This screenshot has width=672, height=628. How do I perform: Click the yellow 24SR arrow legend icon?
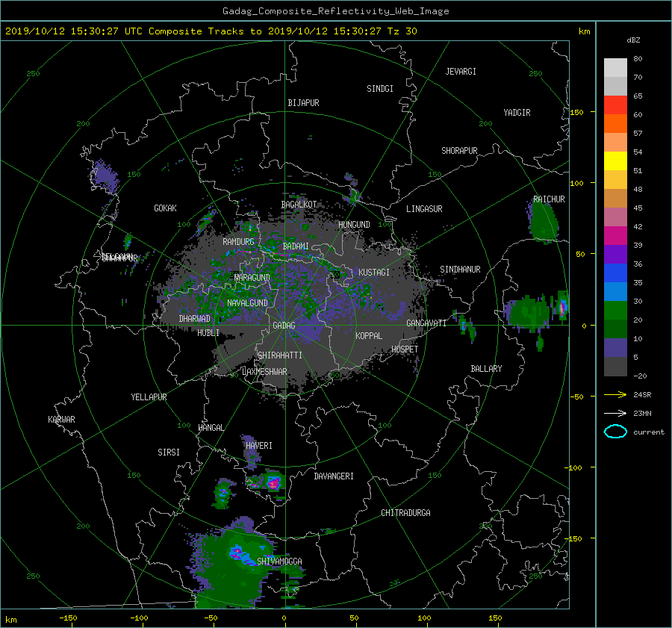(x=615, y=395)
